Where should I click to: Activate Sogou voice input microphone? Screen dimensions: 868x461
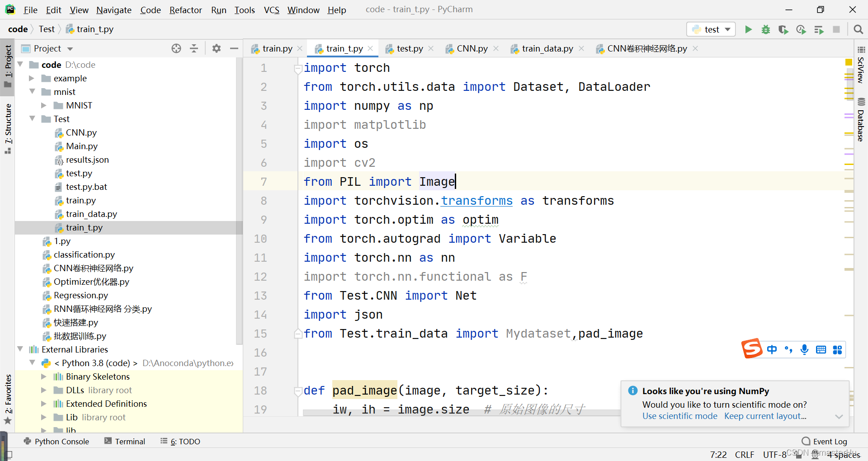pos(804,349)
